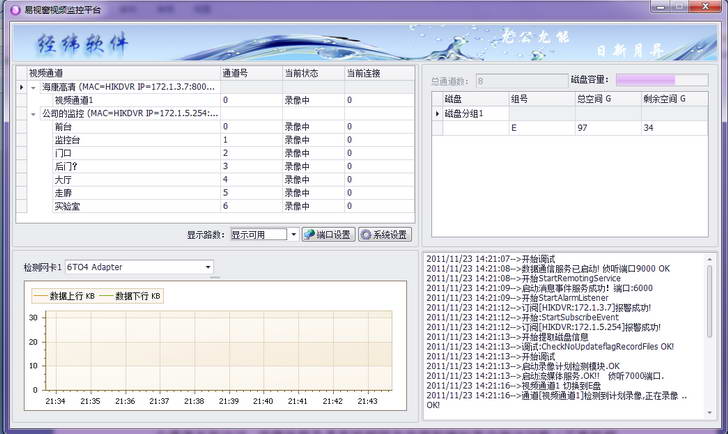This screenshot has width=728, height=434.
Task: Click the log scrollbar up arrow
Action: 709,259
